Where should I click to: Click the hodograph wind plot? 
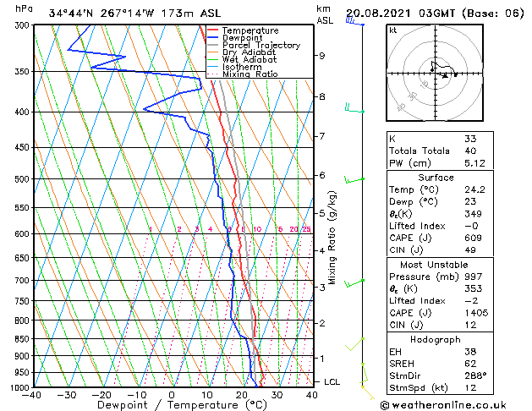pos(435,73)
